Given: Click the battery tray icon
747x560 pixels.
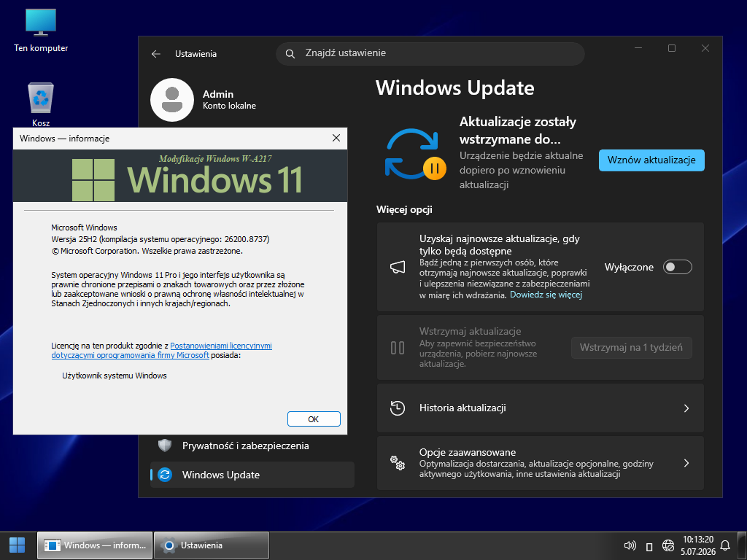Looking at the screenshot, I should coord(649,546).
